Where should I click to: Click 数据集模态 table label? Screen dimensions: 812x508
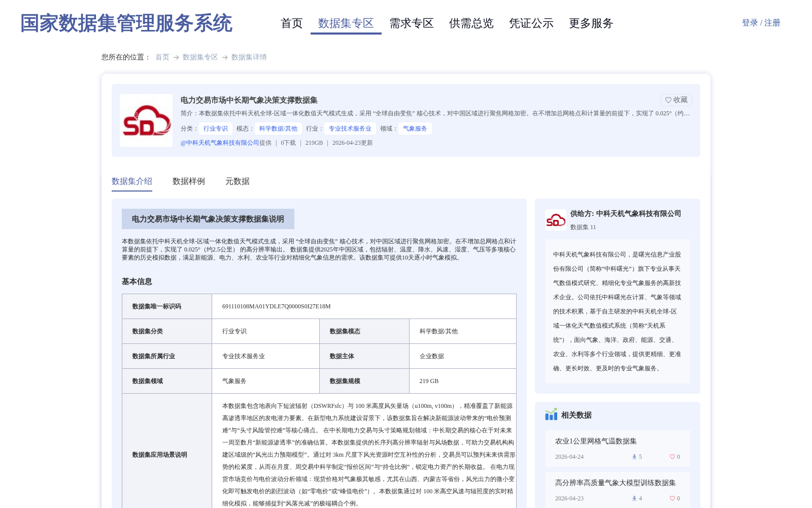345,331
